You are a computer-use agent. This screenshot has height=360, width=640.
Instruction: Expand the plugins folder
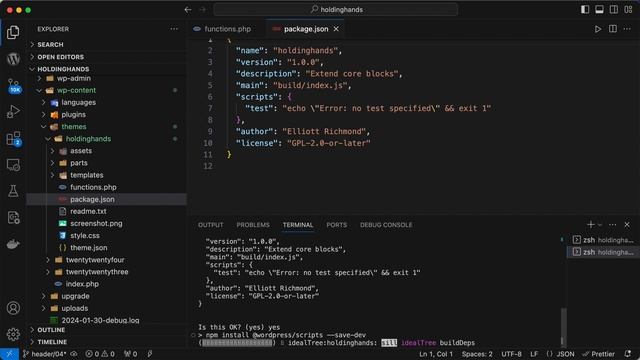coord(106,115)
